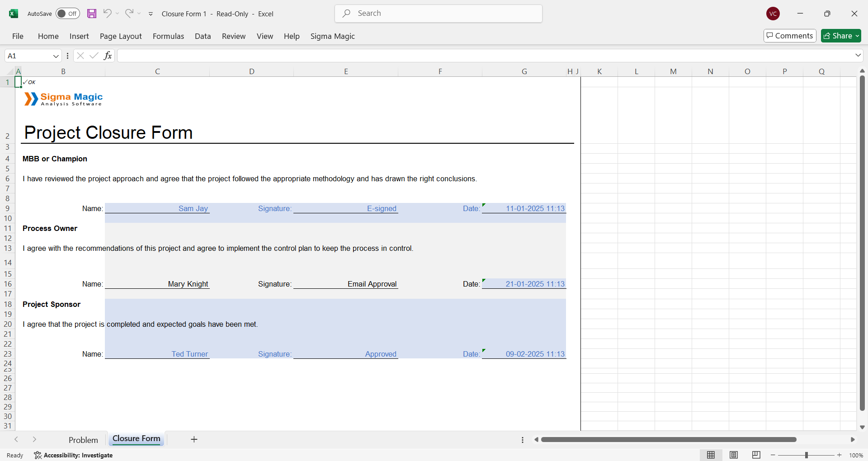Open the View tab
The image size is (868, 461).
[265, 36]
